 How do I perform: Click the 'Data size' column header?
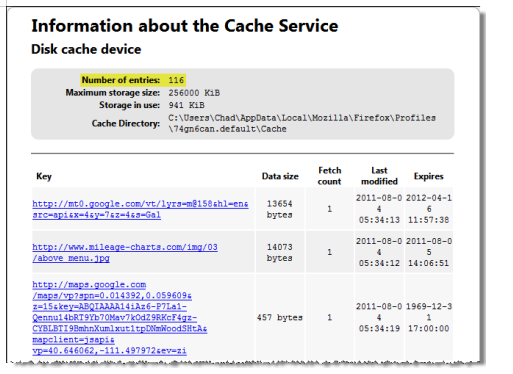tap(280, 176)
